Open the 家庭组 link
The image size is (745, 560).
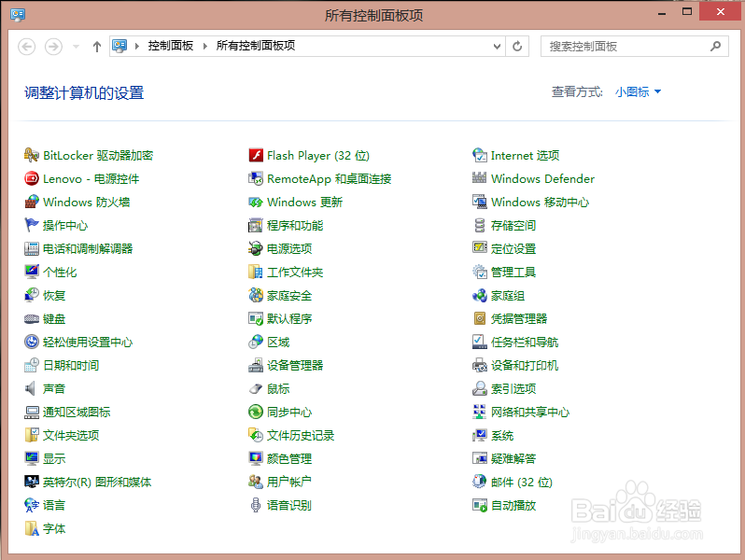(508, 296)
